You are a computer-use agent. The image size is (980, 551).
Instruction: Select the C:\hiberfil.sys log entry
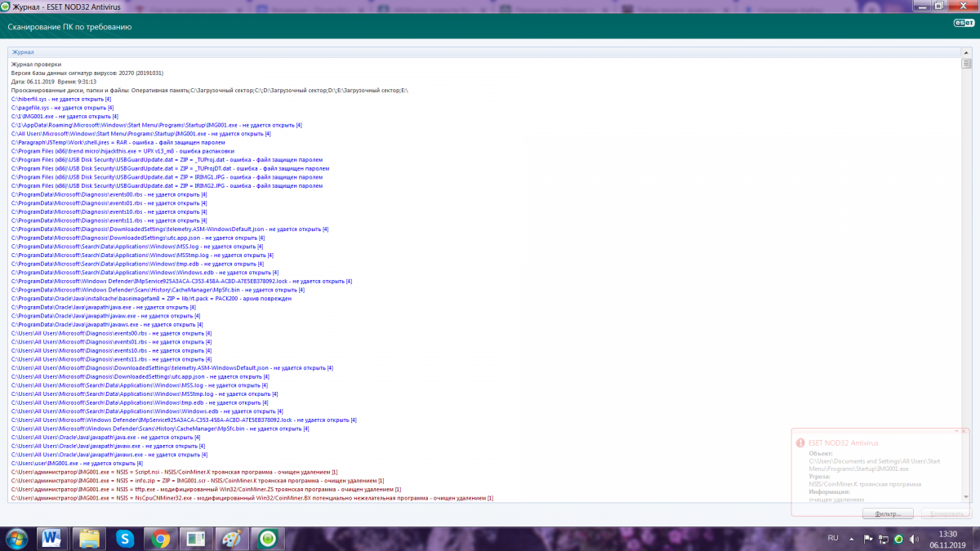click(x=61, y=99)
